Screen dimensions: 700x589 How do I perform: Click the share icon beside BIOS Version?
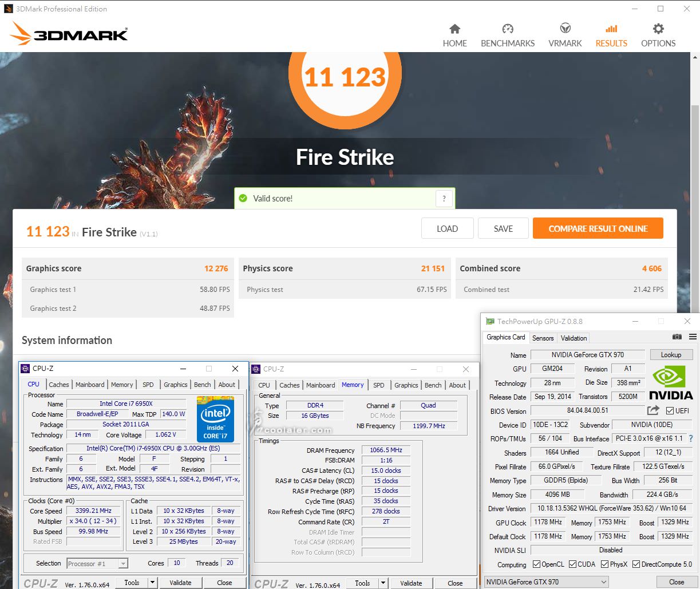[x=653, y=410]
